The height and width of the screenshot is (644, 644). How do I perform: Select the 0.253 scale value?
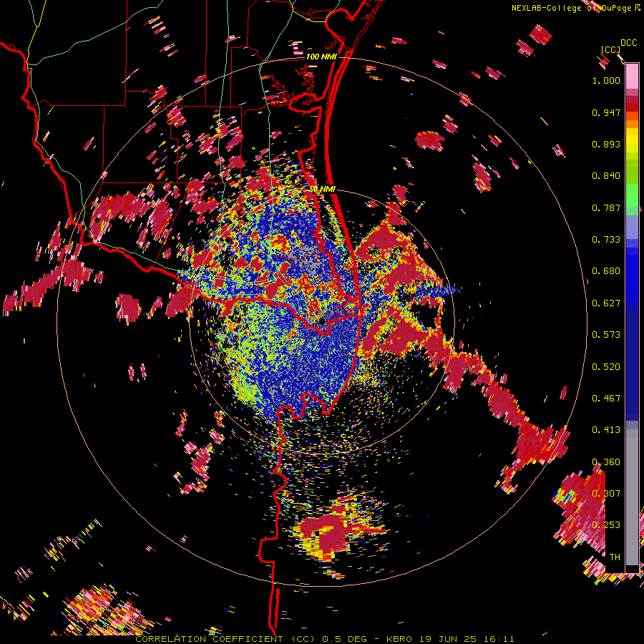point(606,525)
